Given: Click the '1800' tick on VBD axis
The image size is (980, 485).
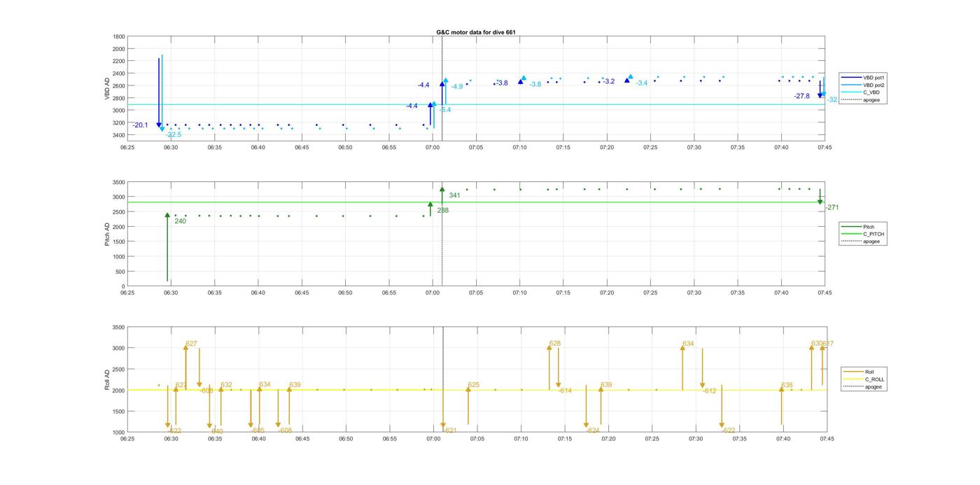Looking at the screenshot, I should 119,36.
